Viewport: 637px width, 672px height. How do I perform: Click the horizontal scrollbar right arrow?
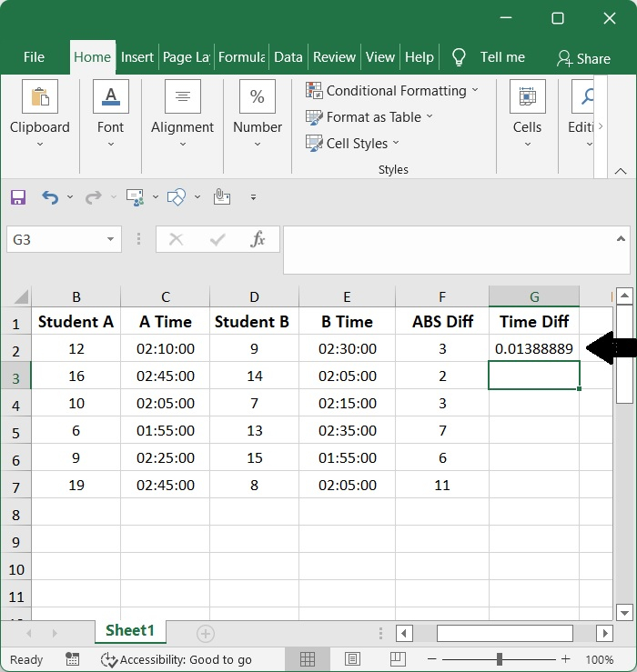[x=605, y=634]
